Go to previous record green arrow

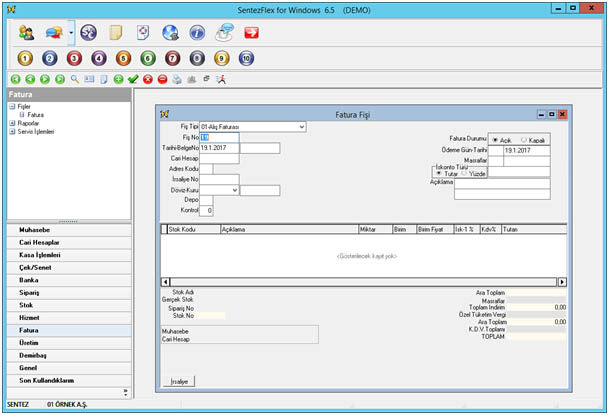pos(30,79)
